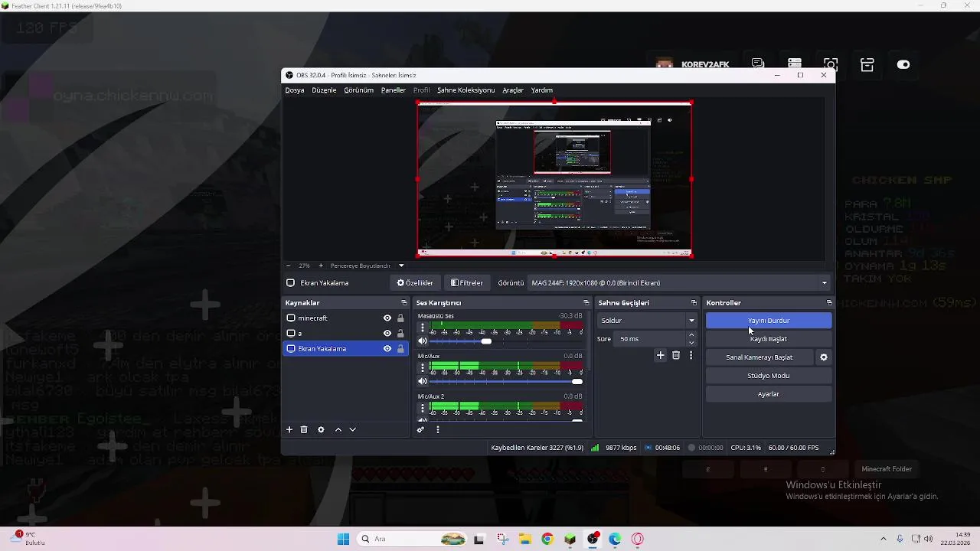The height and width of the screenshot is (551, 980).
Task: Open virtual camera settings gear
Action: tap(824, 357)
